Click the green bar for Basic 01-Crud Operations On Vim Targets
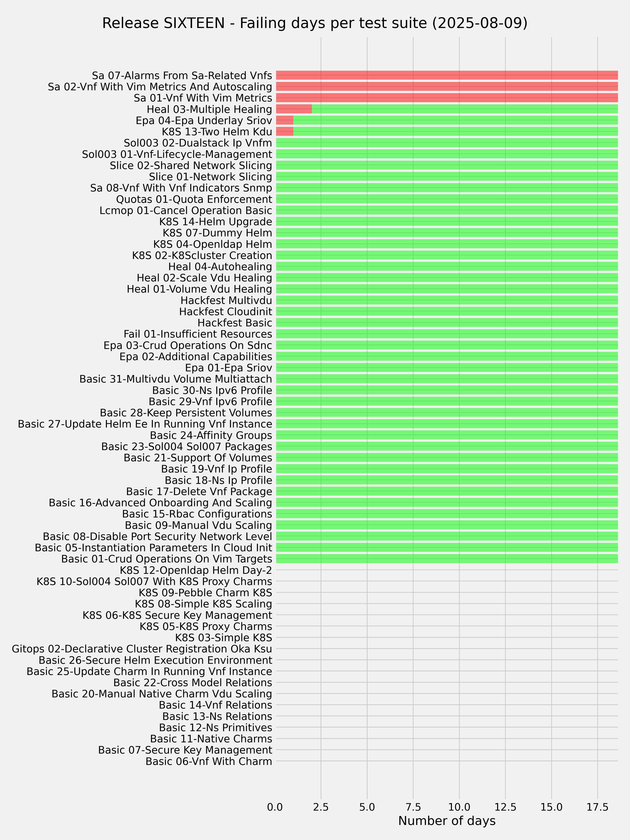 click(447, 559)
